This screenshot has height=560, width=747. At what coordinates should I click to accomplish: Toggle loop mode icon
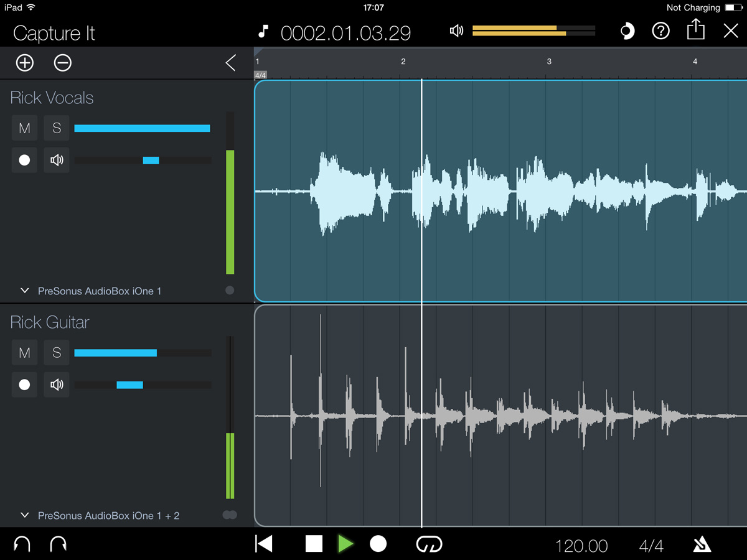tap(429, 544)
